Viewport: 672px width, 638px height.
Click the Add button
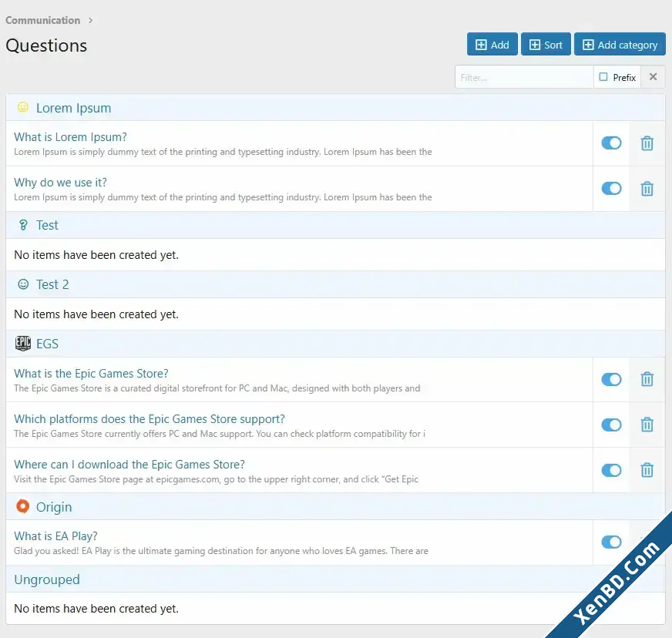click(492, 45)
